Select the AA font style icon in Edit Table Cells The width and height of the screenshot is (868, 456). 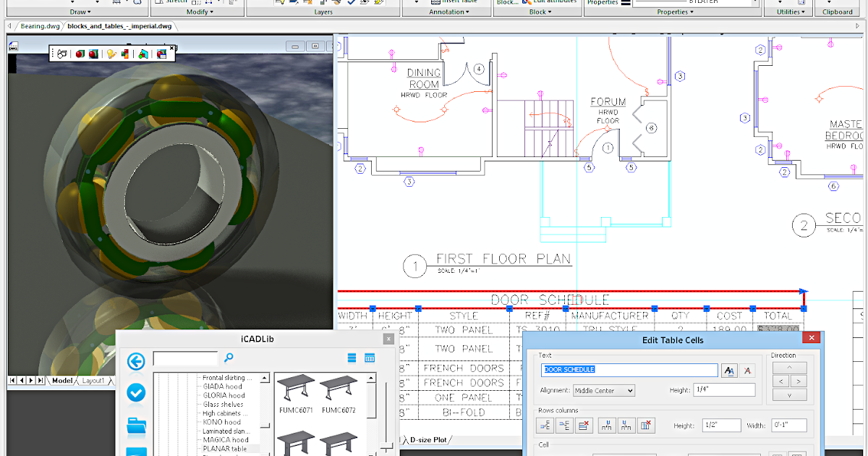(x=729, y=370)
